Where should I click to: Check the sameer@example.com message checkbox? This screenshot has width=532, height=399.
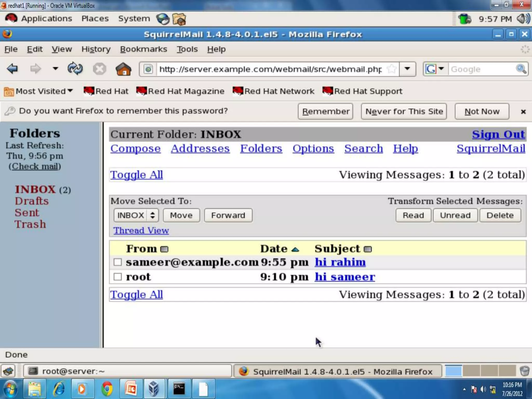tap(118, 262)
